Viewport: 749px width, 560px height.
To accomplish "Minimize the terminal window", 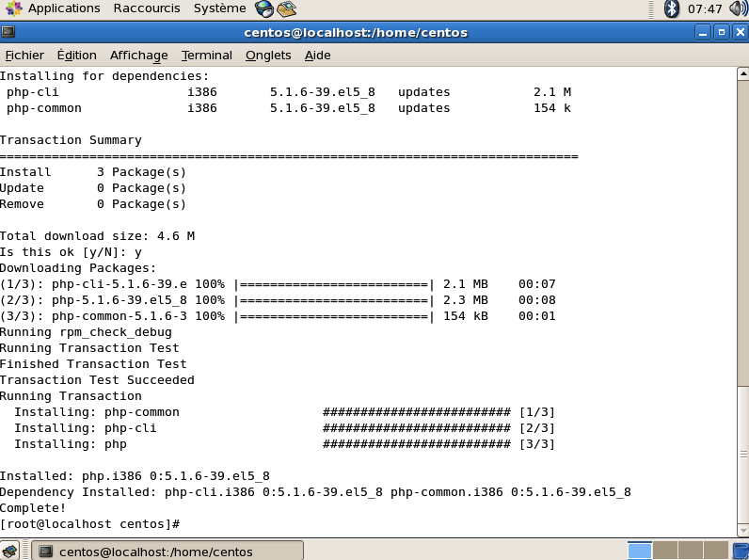I will tap(703, 33).
